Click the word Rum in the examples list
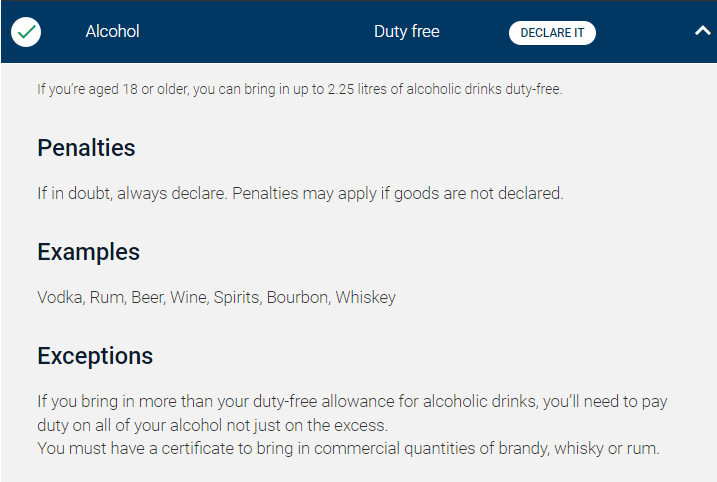 point(108,298)
